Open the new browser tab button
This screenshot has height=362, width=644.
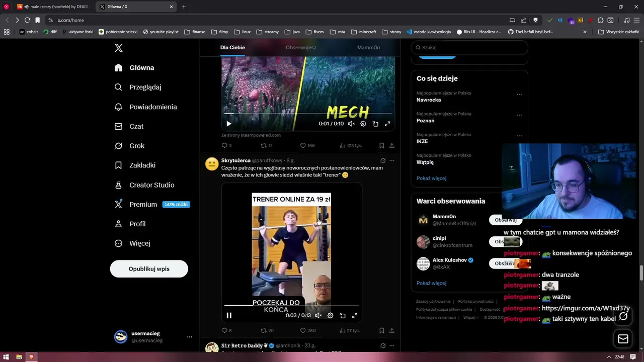click(184, 7)
